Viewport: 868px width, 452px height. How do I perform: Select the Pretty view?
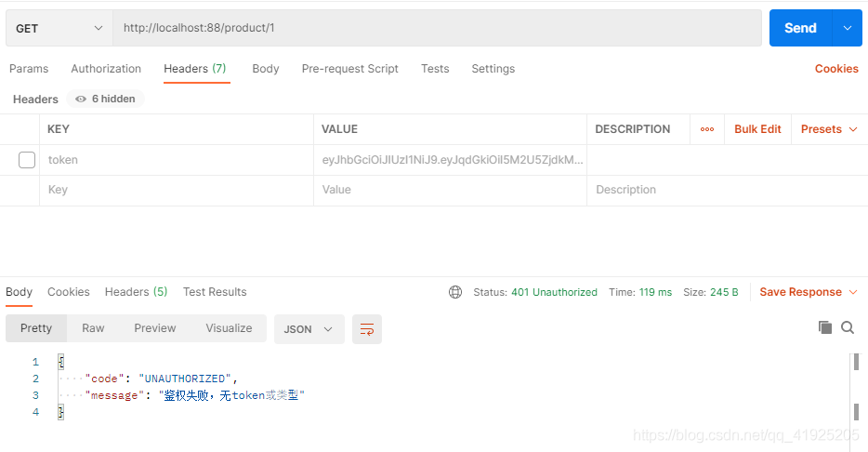tap(36, 328)
